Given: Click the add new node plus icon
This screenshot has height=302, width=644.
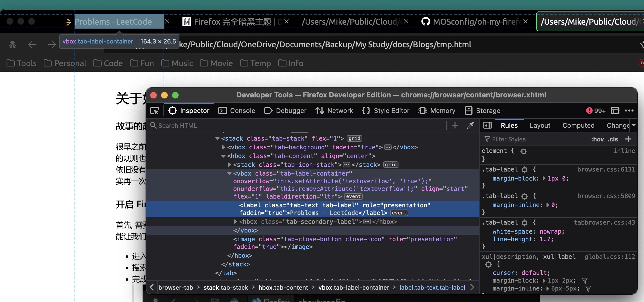Looking at the screenshot, I should [x=455, y=126].
